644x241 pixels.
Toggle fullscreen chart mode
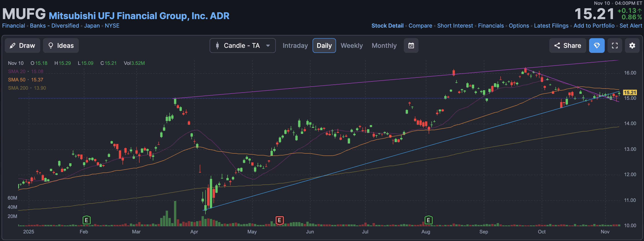point(615,46)
